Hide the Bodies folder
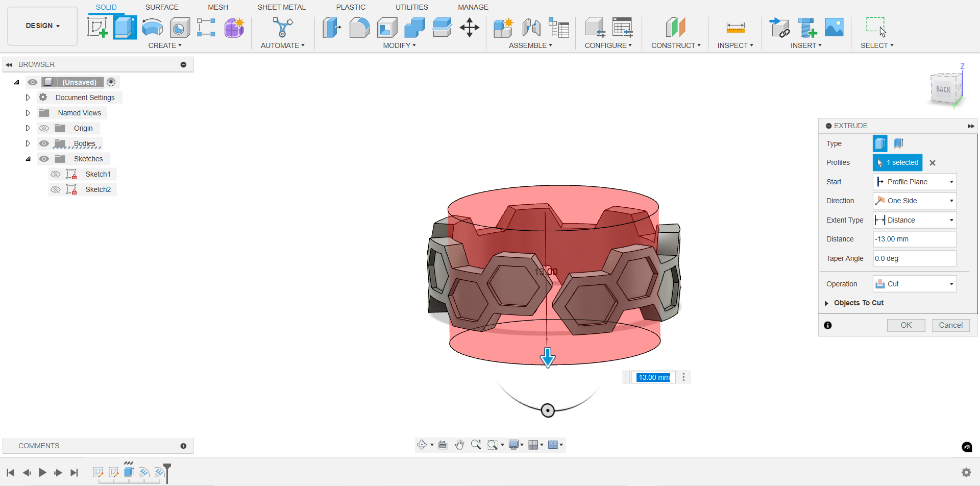980x486 pixels. tap(44, 143)
